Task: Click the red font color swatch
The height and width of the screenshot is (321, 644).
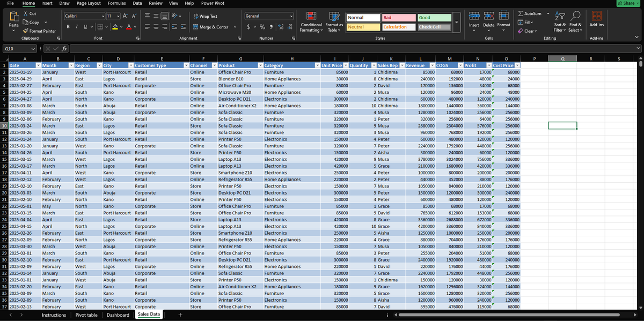Action: tap(129, 27)
